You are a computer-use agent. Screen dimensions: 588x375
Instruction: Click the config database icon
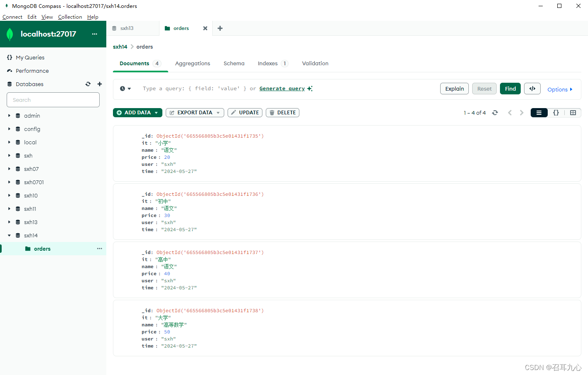pyautogui.click(x=18, y=129)
